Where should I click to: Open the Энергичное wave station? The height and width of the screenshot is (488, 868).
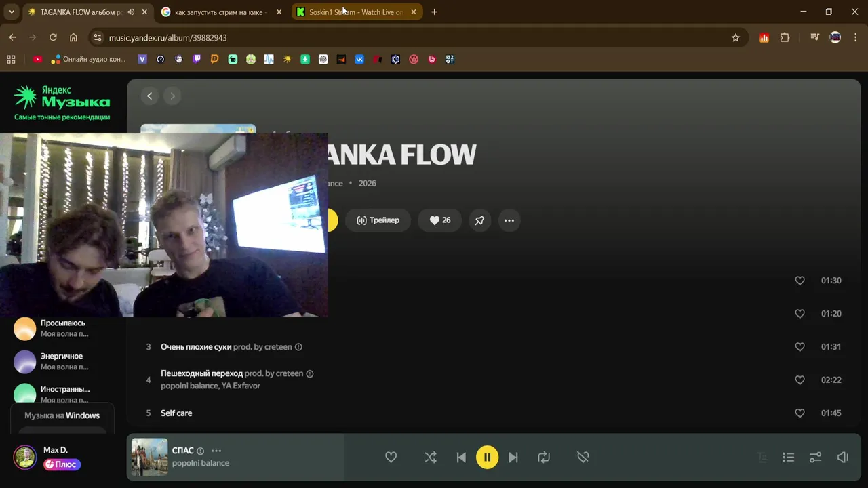click(62, 361)
